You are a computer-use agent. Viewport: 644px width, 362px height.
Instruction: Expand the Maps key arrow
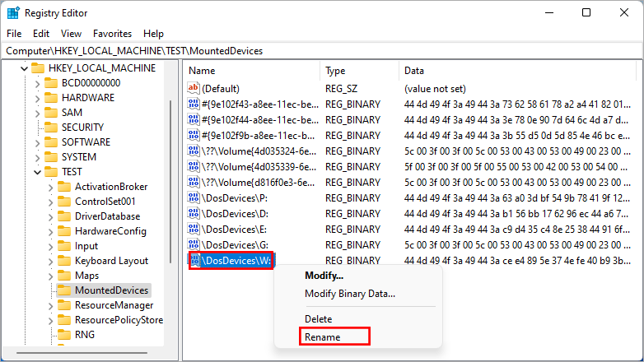point(50,276)
